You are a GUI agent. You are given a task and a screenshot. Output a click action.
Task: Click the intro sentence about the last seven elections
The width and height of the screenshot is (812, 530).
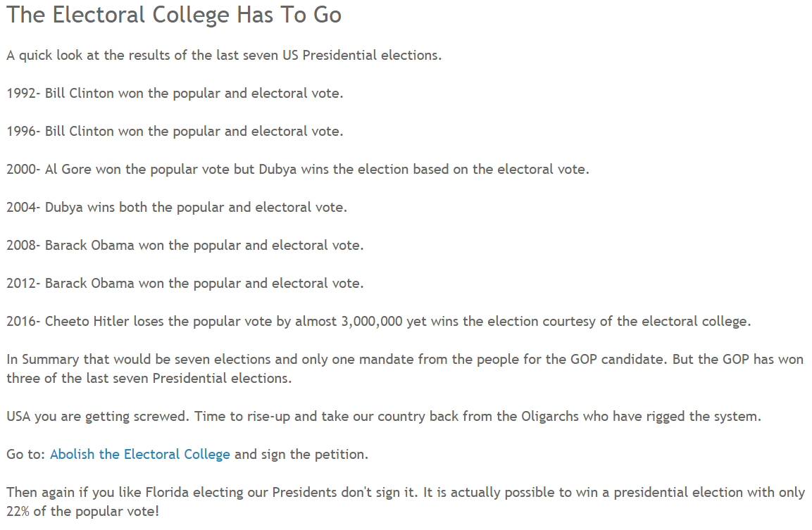click(224, 56)
